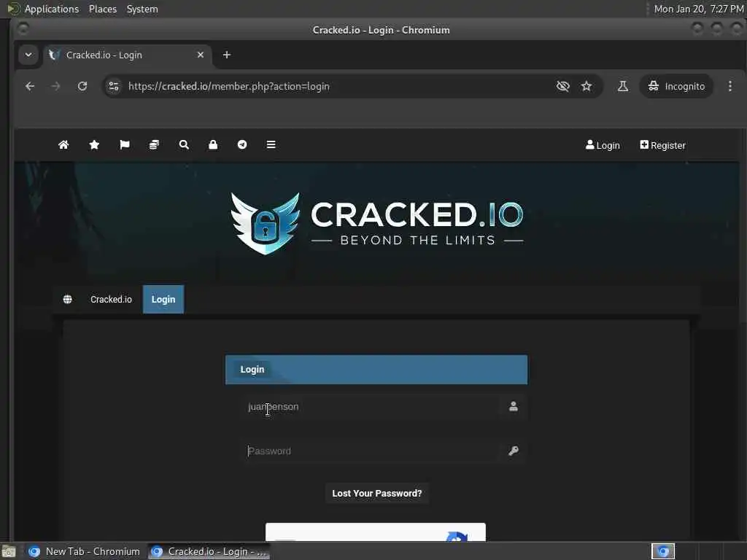
Task: Select the Cracked.io - Login browser tab
Action: [x=127, y=55]
